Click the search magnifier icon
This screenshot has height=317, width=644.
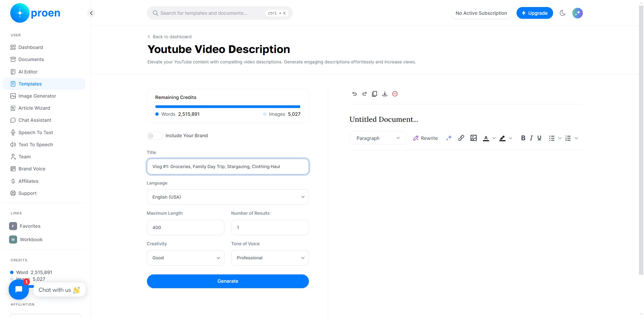(155, 13)
